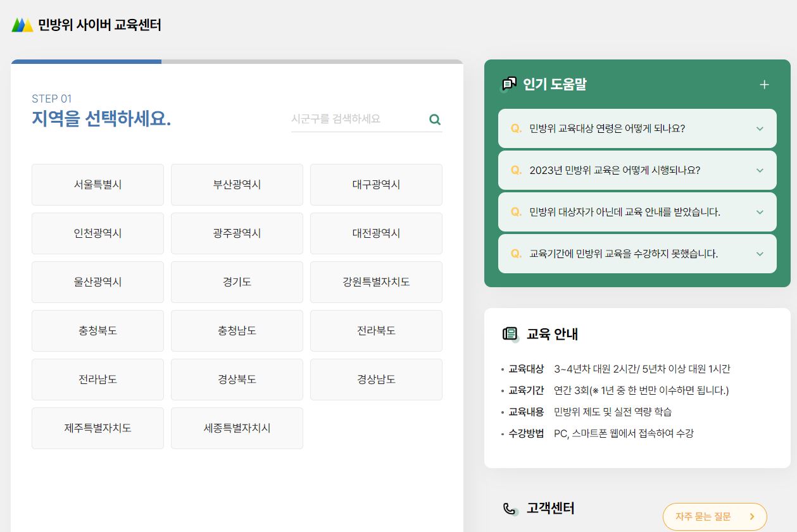Select 서울특별시 as your region
Image resolution: width=797 pixels, height=532 pixels.
point(97,184)
